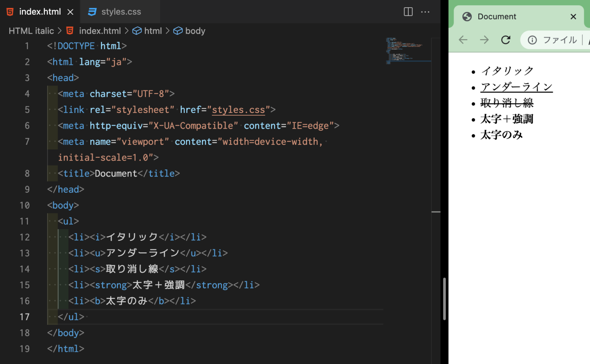Viewport: 590px width, 364px height.
Task: Open the index.html breadcrumb dropdown
Action: 100,31
